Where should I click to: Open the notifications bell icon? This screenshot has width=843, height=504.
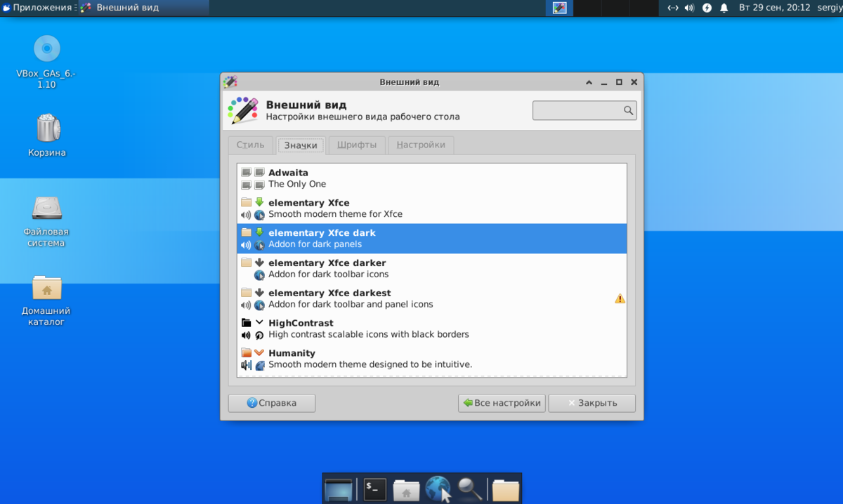(724, 8)
